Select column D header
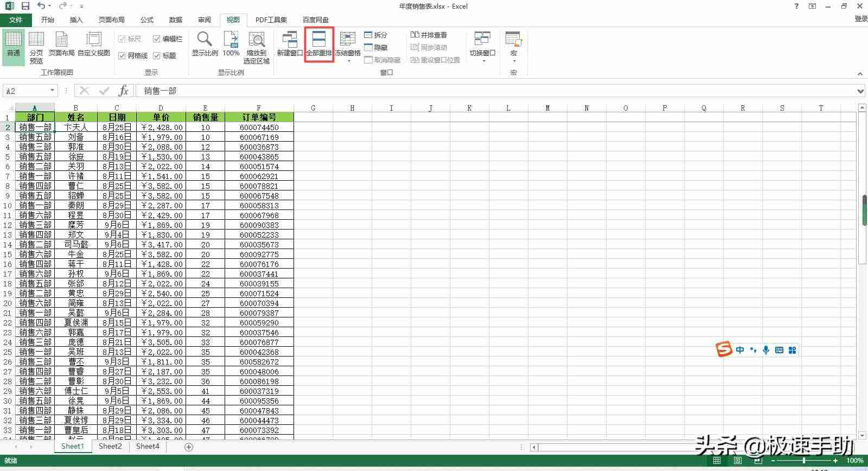This screenshot has width=868, height=471. pyautogui.click(x=161, y=107)
